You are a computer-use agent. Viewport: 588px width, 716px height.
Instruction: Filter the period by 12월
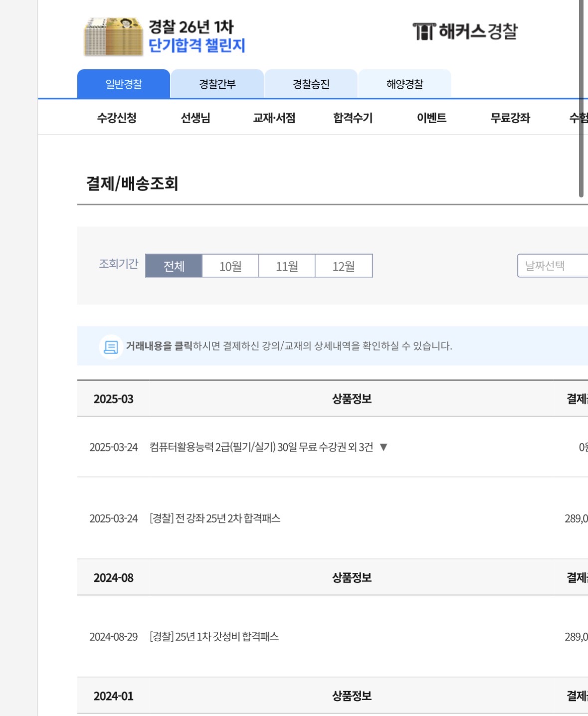coord(344,266)
